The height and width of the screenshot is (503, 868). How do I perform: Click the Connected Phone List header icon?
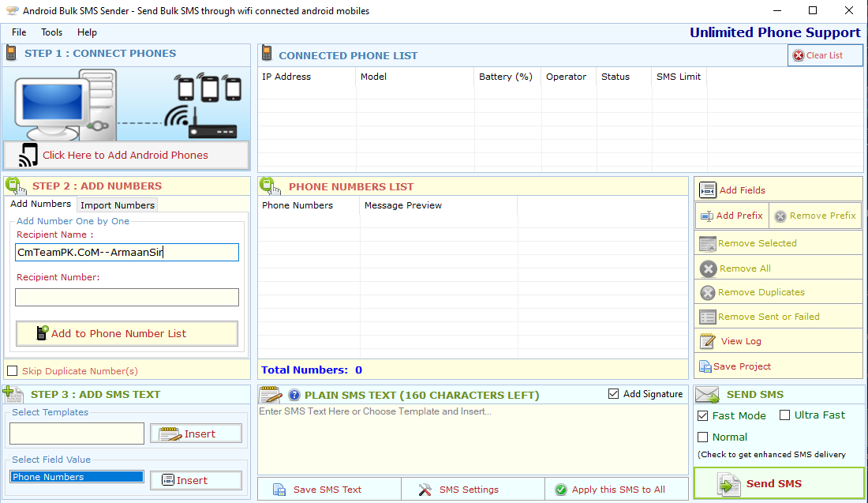(267, 54)
